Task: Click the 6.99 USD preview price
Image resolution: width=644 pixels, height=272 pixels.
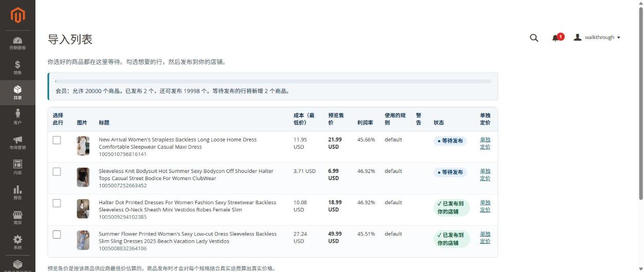Action: (334, 174)
